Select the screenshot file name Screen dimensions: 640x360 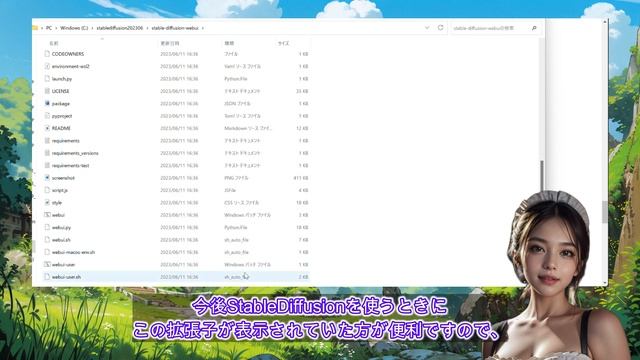63,178
